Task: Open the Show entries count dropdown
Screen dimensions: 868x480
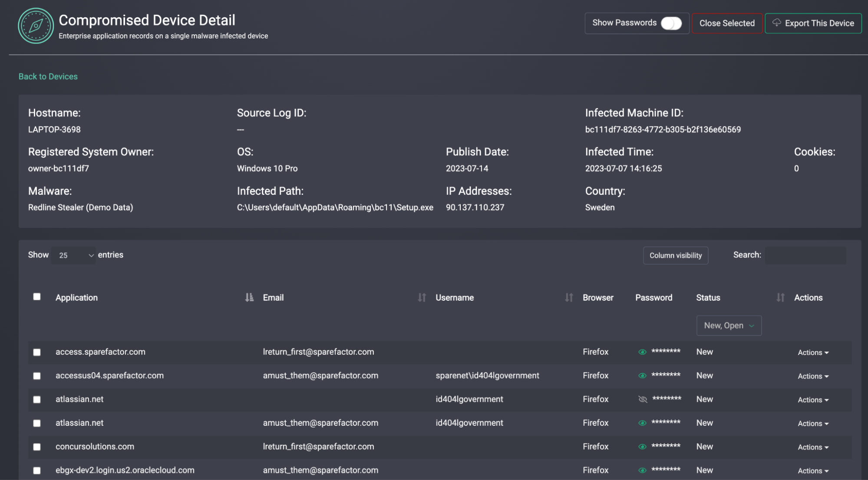Action: click(x=74, y=255)
